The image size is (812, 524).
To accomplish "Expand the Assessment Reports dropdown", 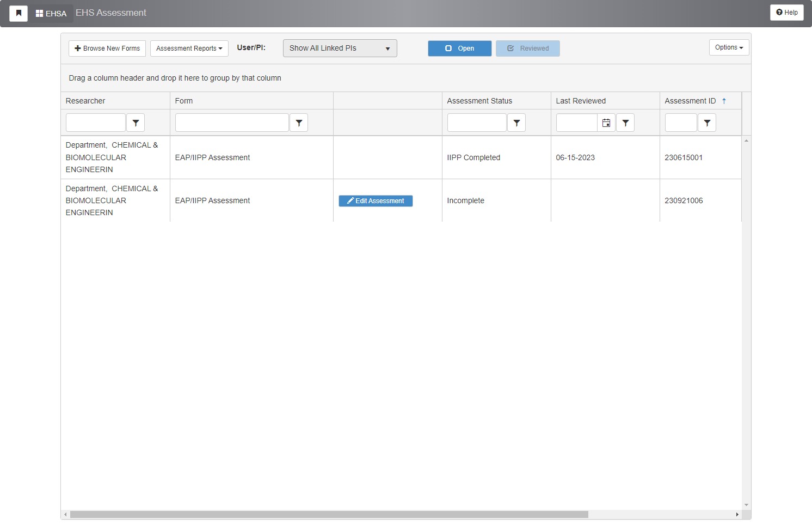I will [189, 48].
